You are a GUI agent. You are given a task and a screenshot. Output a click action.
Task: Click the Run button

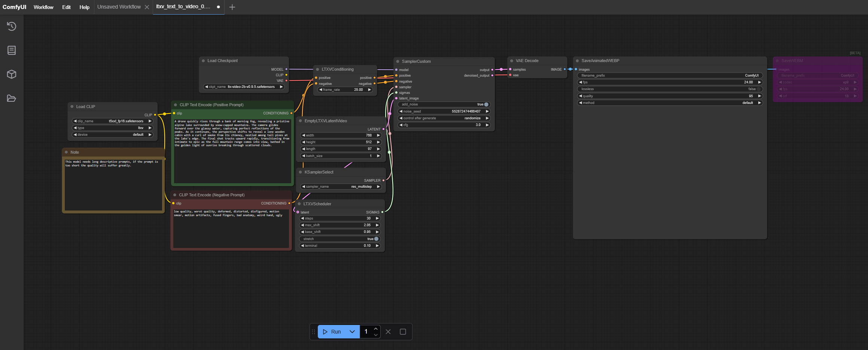pyautogui.click(x=334, y=332)
